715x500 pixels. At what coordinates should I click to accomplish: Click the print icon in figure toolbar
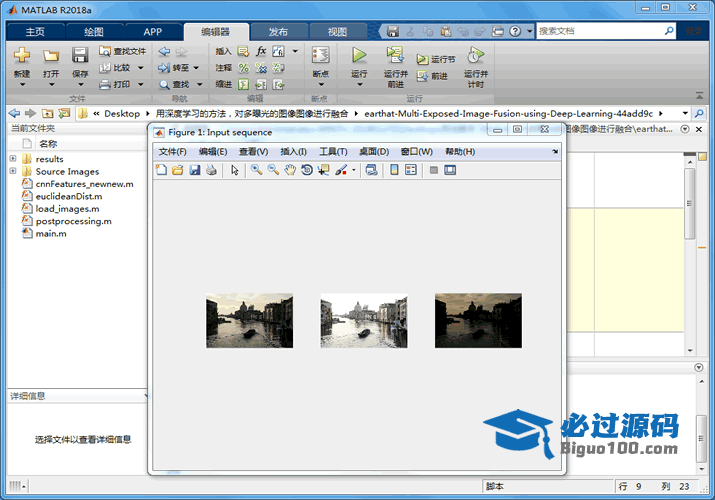point(211,170)
